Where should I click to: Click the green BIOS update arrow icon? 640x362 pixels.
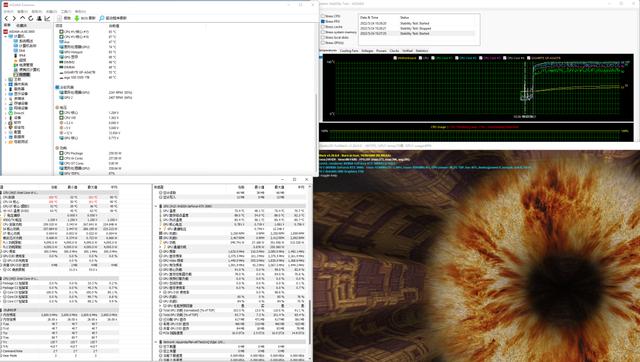click(x=76, y=18)
